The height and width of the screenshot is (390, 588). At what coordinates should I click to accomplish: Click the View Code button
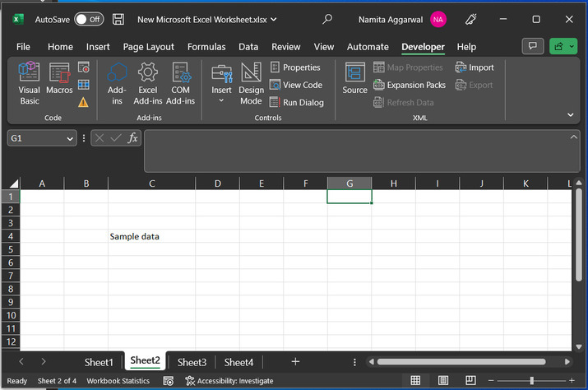click(x=296, y=85)
